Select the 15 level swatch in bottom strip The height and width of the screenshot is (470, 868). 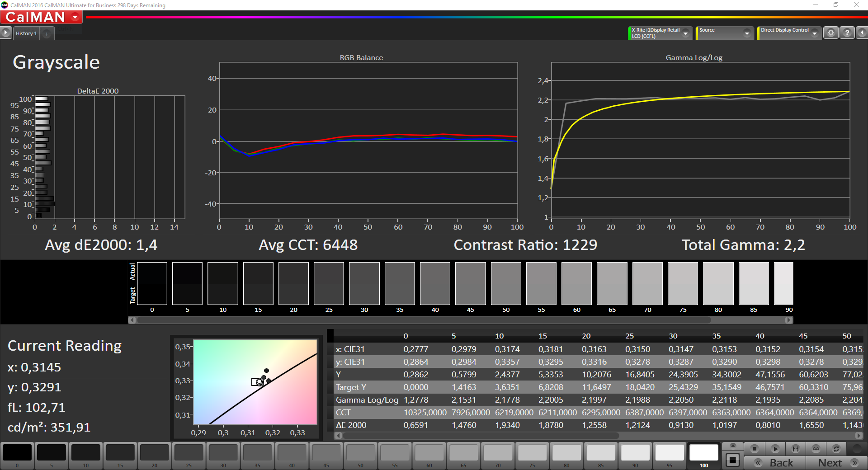tap(120, 456)
